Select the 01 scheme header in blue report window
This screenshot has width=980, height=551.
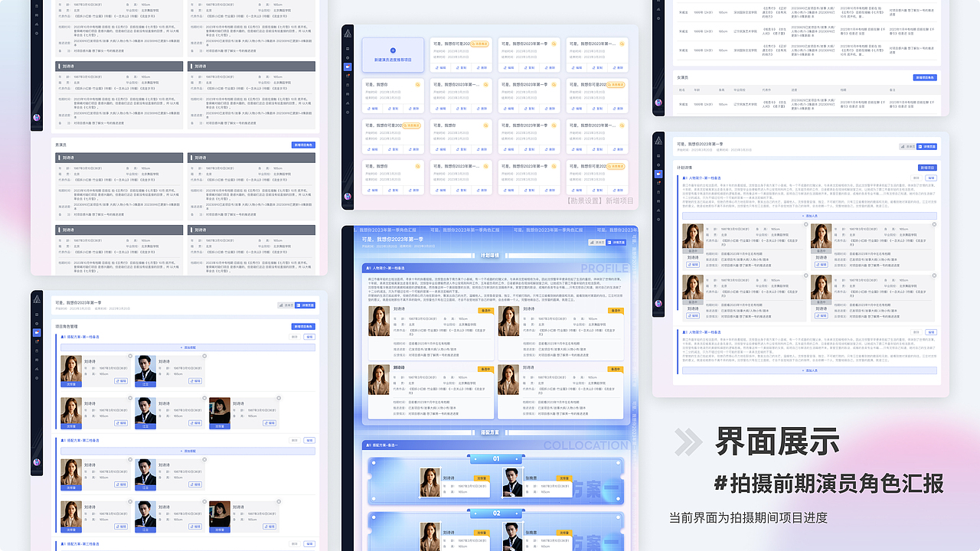496,459
